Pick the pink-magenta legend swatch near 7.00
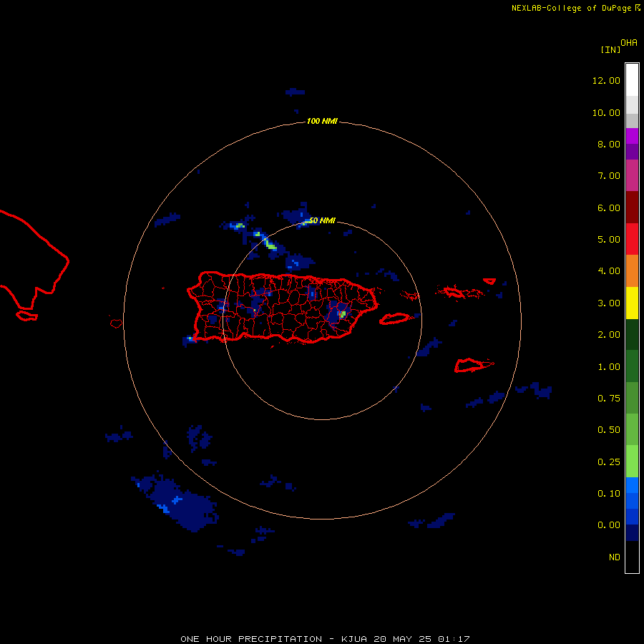The height and width of the screenshot is (644, 644). click(x=632, y=175)
